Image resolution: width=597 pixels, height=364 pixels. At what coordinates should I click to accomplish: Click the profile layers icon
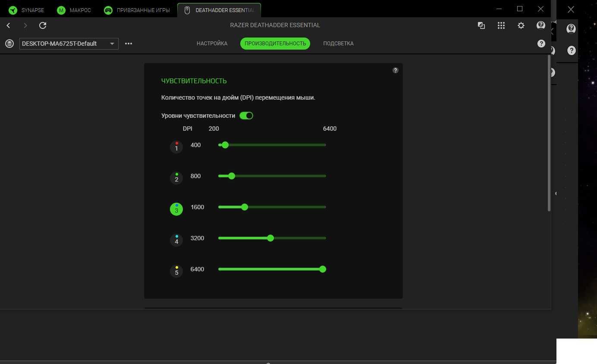click(9, 44)
